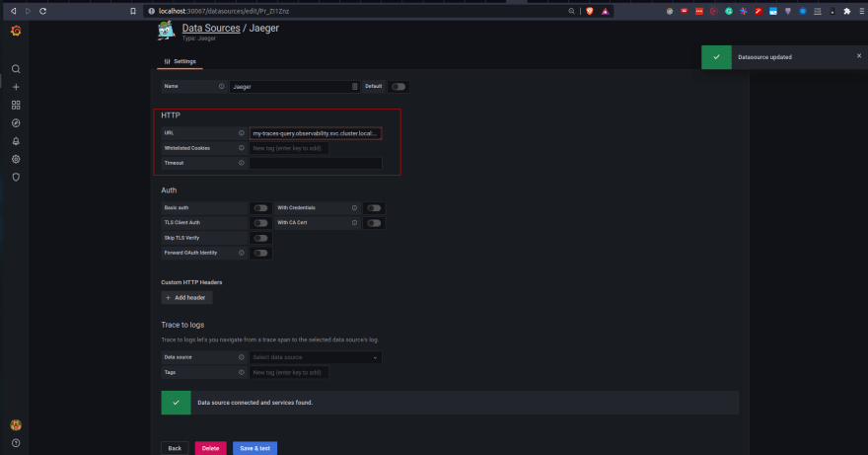The image size is (868, 455).
Task: Click the info icon next to Name
Action: click(221, 87)
